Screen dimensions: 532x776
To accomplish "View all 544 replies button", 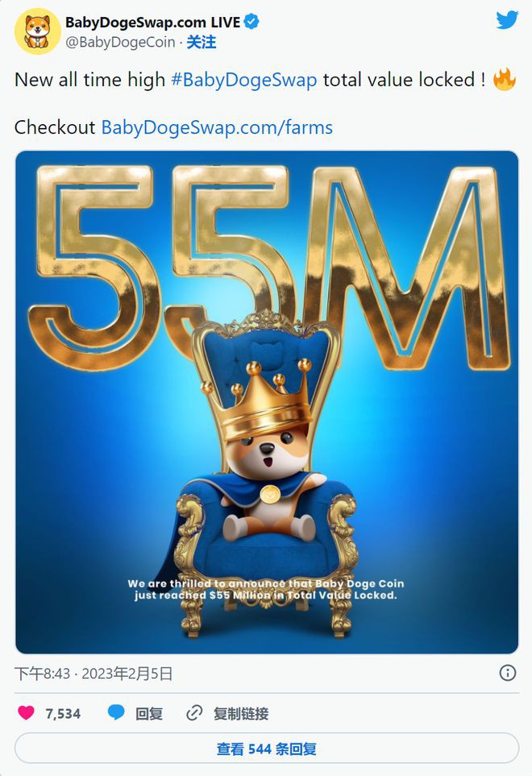I will pyautogui.click(x=267, y=749).
